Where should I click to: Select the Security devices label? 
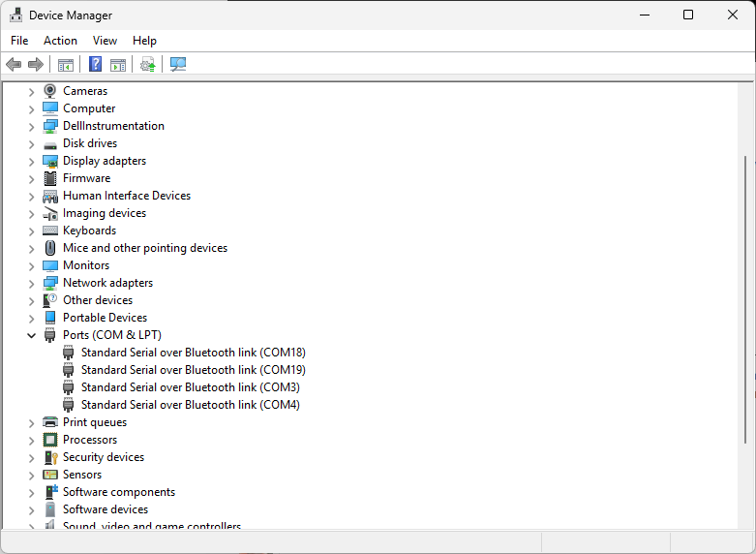tap(104, 457)
